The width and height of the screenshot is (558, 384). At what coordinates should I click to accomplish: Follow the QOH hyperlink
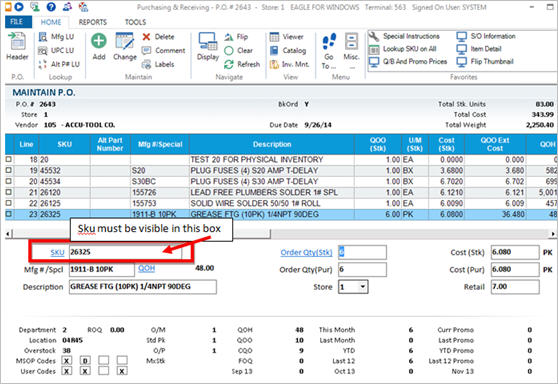(x=146, y=268)
